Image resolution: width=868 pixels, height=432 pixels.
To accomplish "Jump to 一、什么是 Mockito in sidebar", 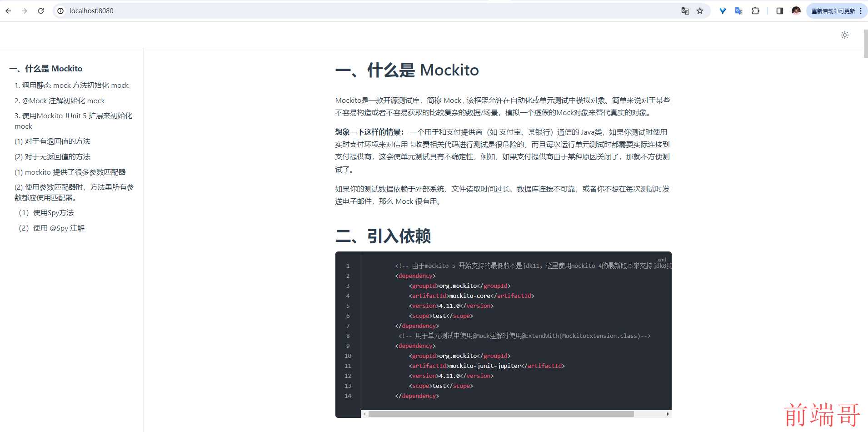I will tap(46, 69).
